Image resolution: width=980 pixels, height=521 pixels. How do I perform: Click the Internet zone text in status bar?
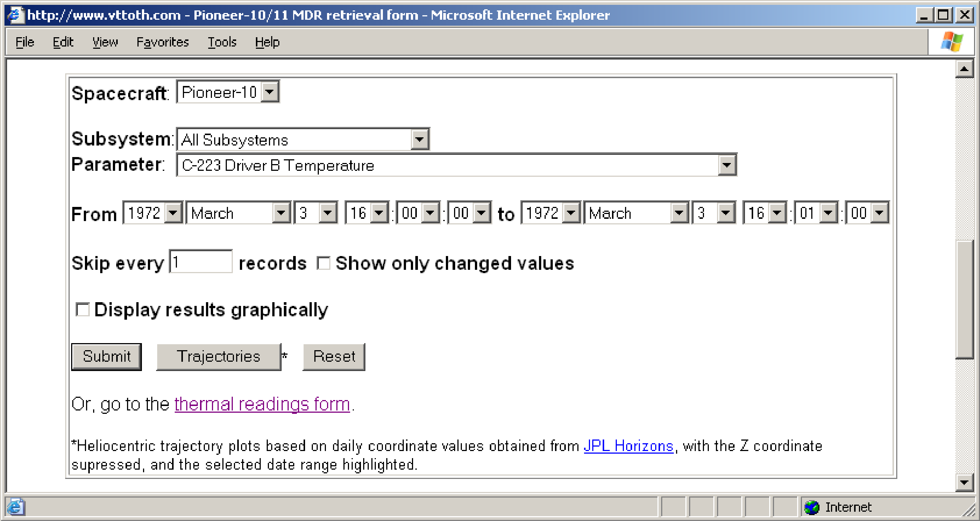point(848,507)
